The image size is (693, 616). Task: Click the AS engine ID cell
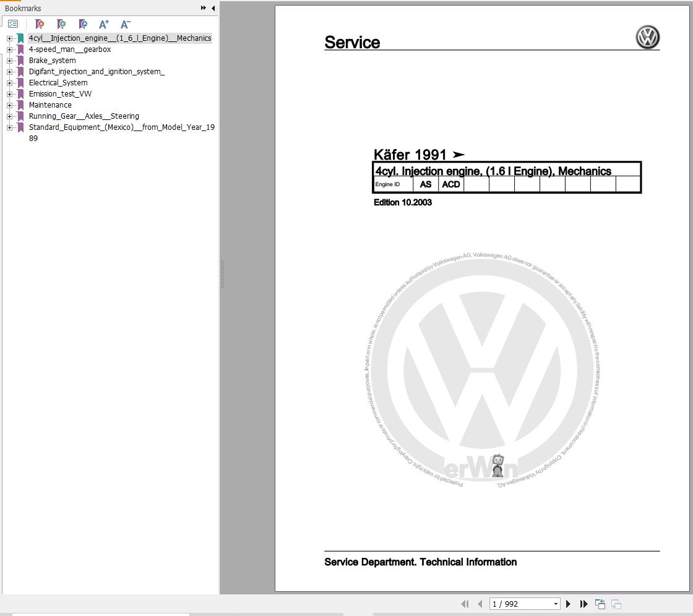[x=426, y=184]
